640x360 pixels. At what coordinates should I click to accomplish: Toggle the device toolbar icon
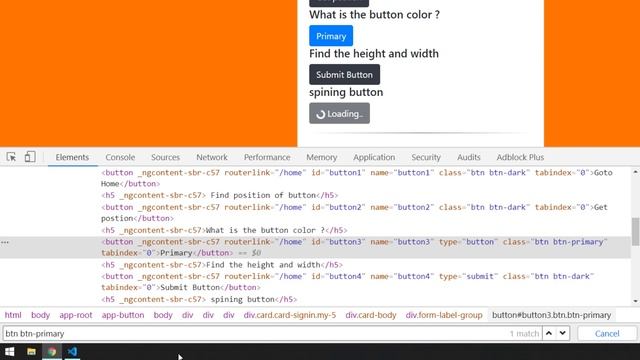coord(30,157)
